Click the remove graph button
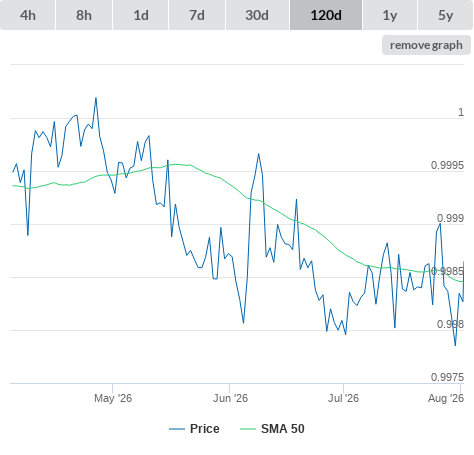The image size is (474, 455). pos(426,45)
